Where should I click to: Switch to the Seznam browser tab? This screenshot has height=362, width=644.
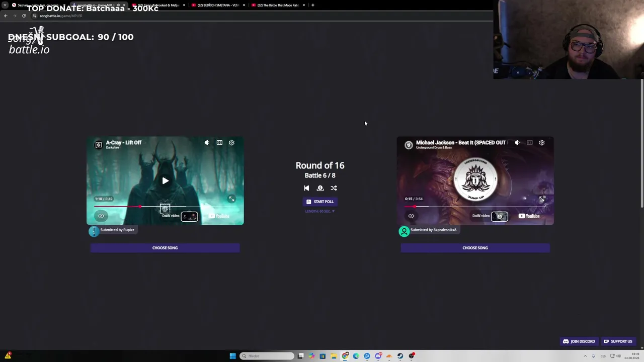coord(38,5)
